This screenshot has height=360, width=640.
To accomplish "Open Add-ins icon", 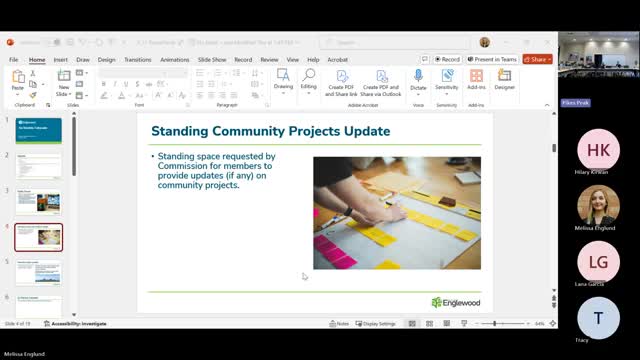I will click(x=476, y=76).
